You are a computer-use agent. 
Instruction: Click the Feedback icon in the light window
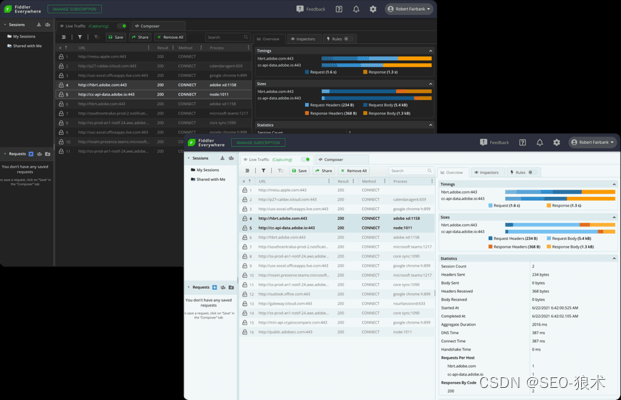coord(484,142)
